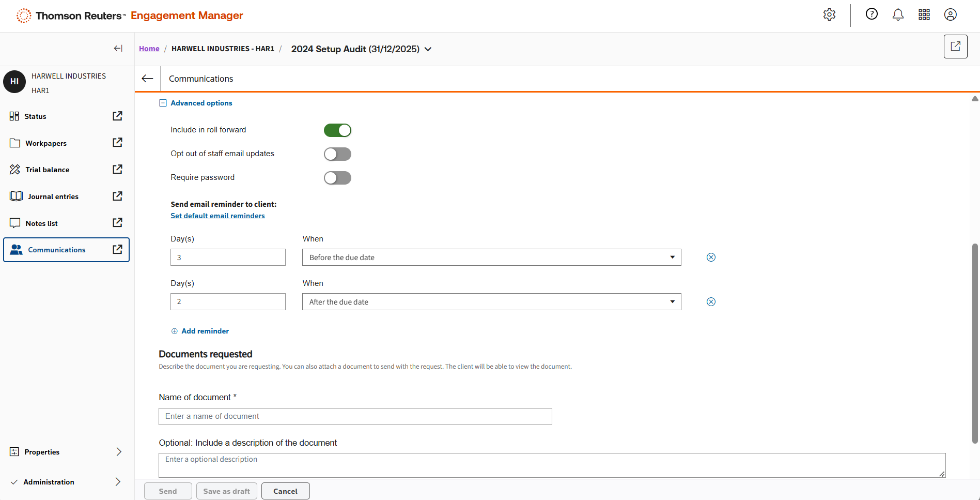Open notifications bell
The image size is (980, 500).
coord(898,15)
